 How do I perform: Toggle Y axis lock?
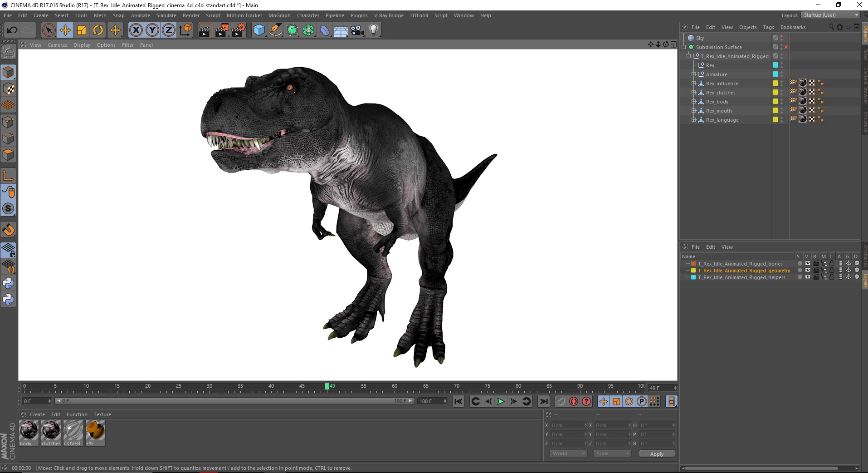click(x=152, y=30)
